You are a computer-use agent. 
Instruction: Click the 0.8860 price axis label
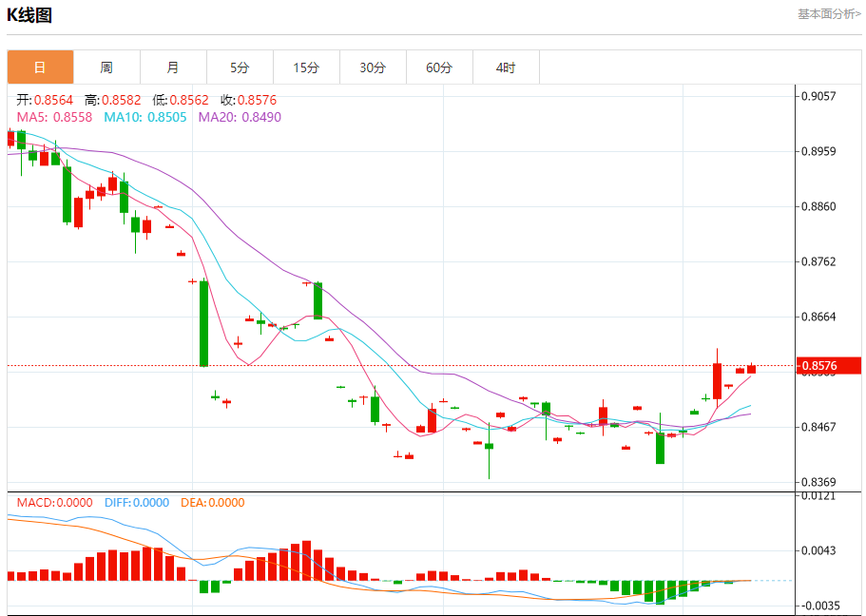[818, 206]
